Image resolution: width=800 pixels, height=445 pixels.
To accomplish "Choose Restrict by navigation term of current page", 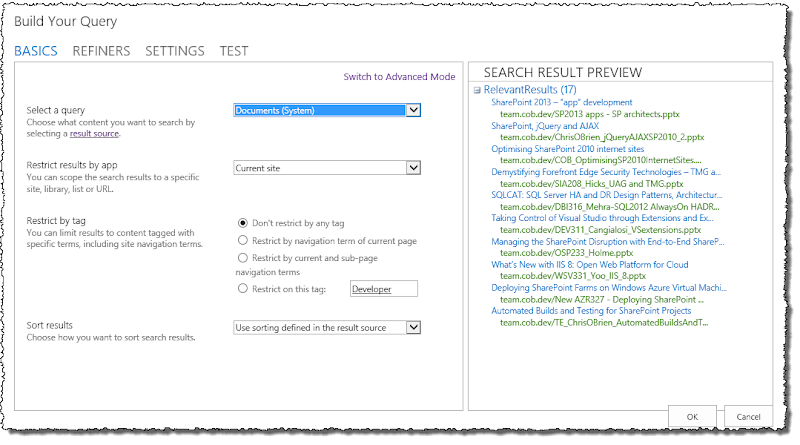I will coord(243,241).
